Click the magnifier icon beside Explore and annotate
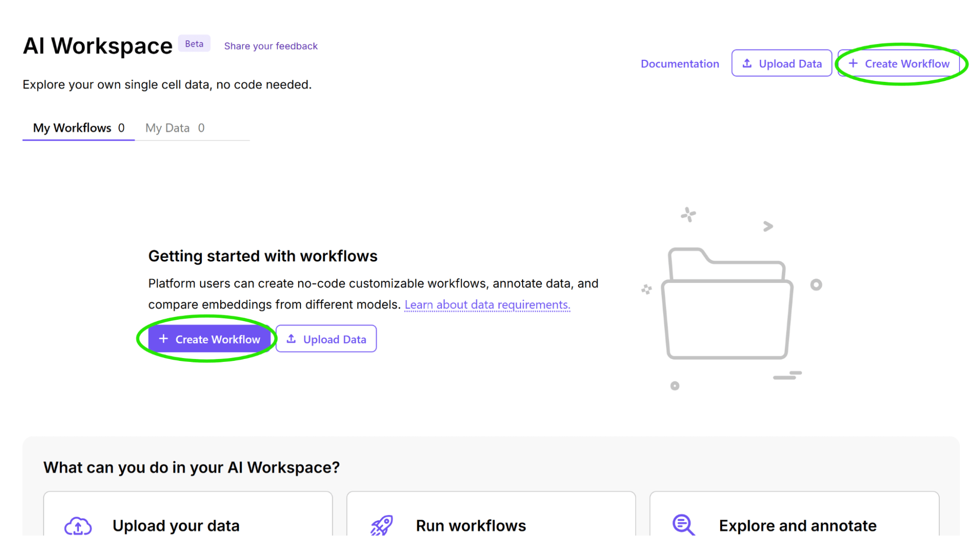The image size is (980, 536). [x=683, y=525]
